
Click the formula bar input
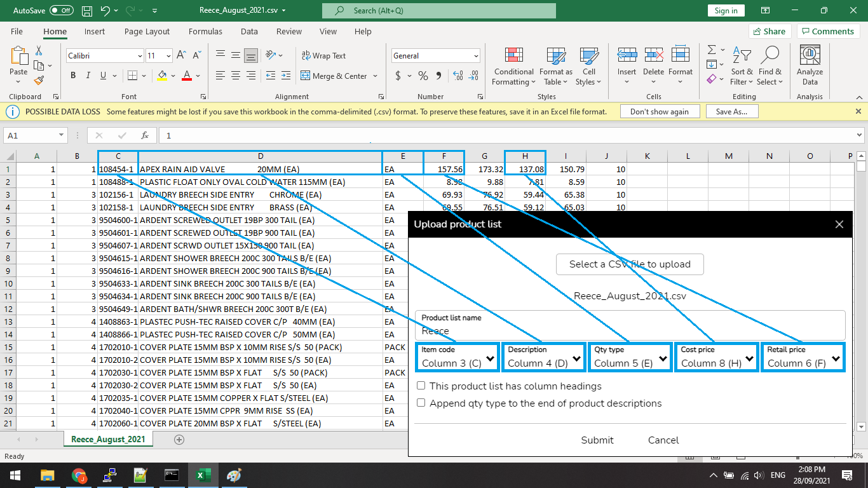506,135
